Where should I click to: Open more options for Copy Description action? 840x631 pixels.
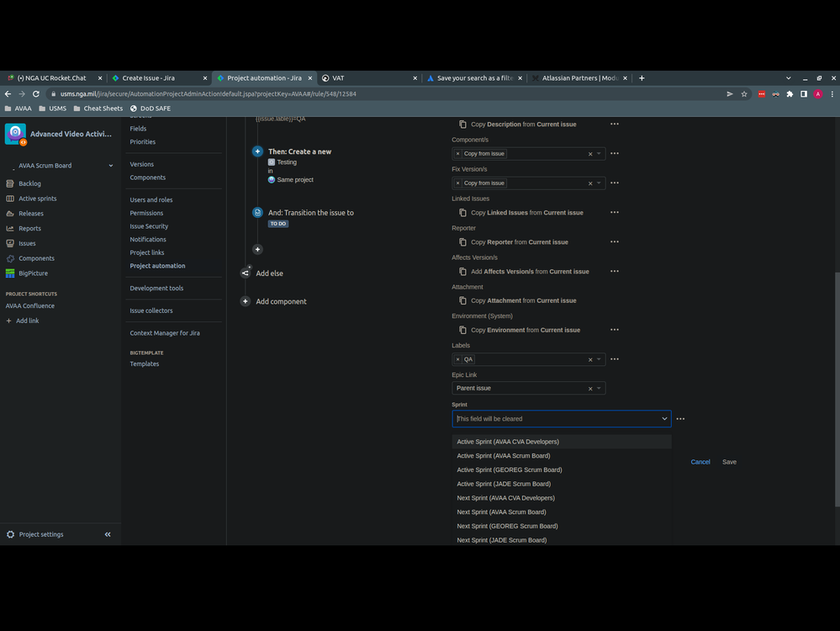[615, 124]
